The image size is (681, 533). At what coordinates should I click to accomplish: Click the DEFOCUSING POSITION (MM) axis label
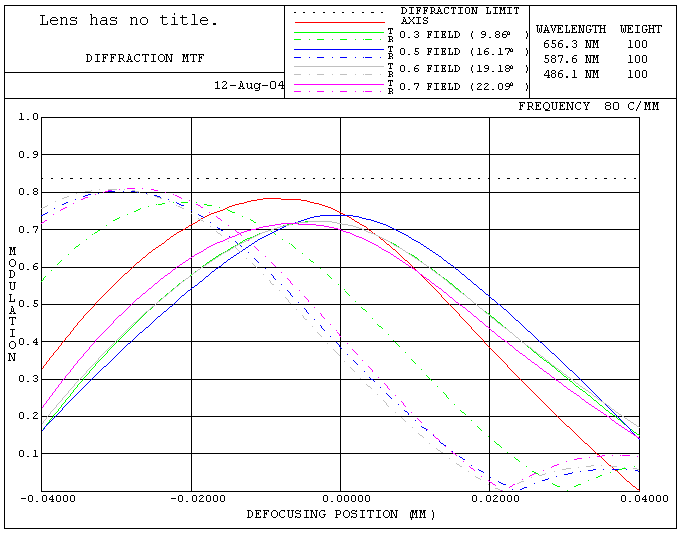click(341, 514)
